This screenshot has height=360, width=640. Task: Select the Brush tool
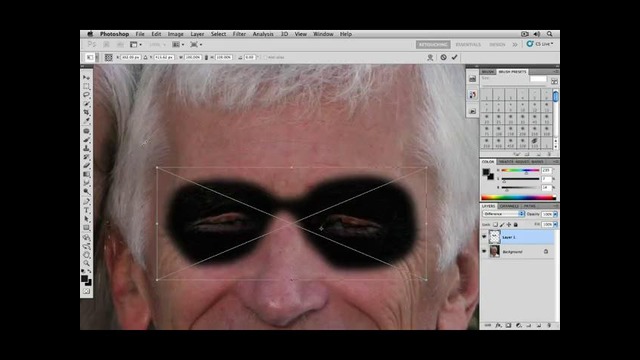tap(86, 140)
